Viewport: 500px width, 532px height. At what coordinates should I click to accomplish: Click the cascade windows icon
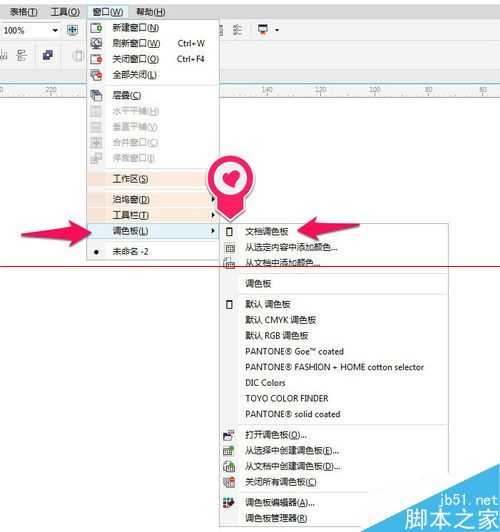pyautogui.click(x=96, y=95)
